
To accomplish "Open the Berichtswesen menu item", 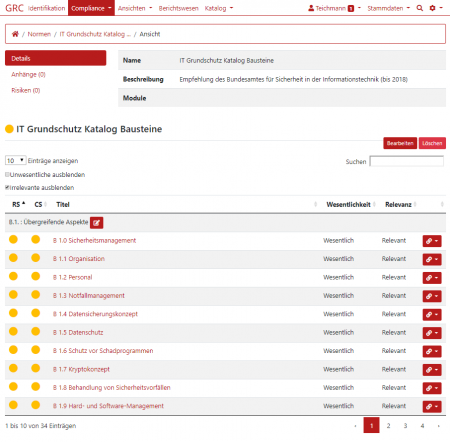I will point(178,8).
